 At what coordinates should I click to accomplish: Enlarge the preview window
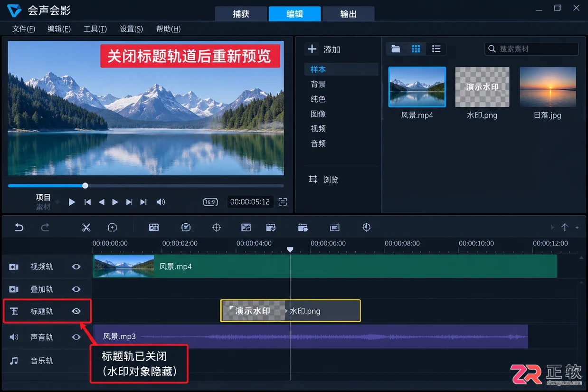point(283,201)
